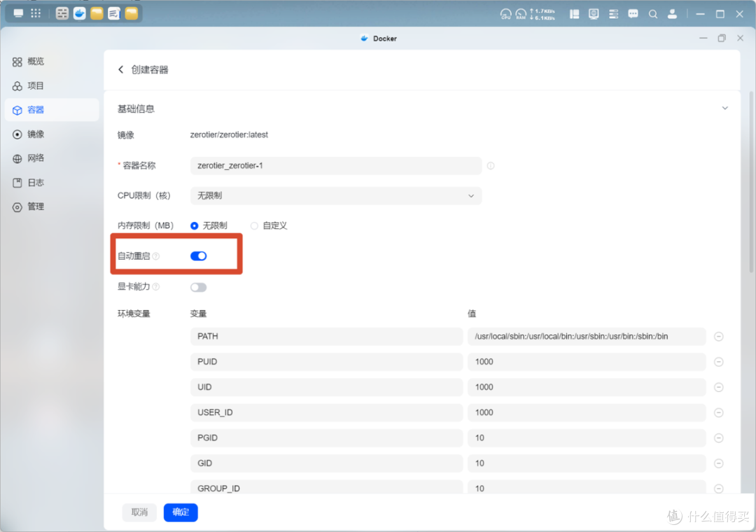Check the RAM usage gauge icon

point(521,14)
